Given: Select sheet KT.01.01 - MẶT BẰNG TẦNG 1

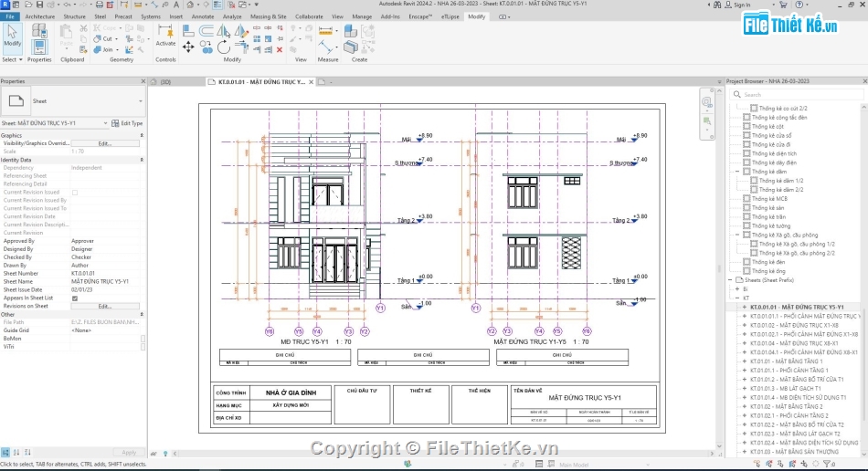Looking at the screenshot, I should [x=786, y=361].
